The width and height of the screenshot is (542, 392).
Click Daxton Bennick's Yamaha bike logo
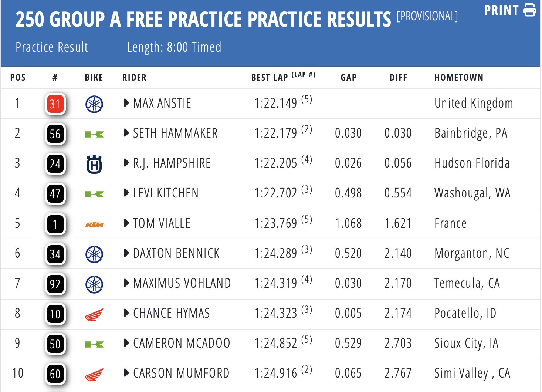94,254
